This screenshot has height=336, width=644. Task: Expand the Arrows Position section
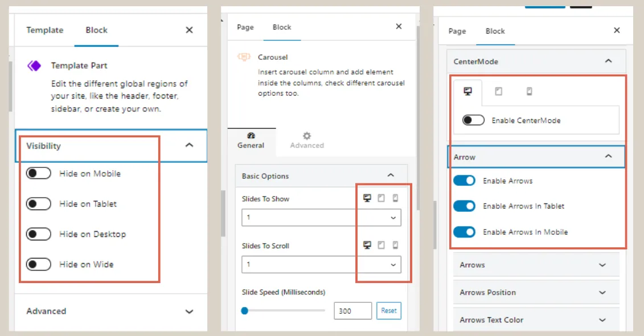tap(536, 292)
